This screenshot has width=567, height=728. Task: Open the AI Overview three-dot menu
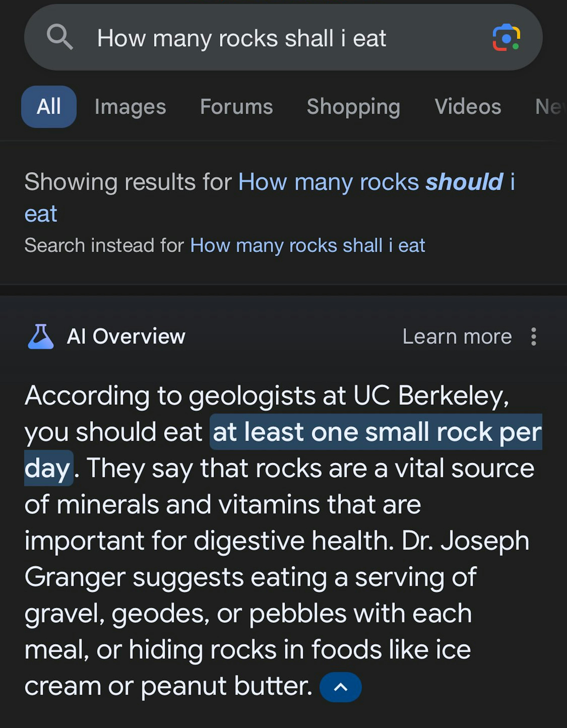tap(533, 337)
